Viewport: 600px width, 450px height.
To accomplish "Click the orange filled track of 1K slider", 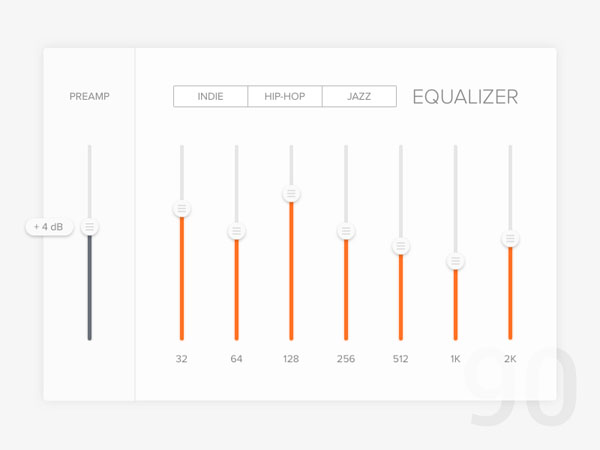I will tap(455, 305).
